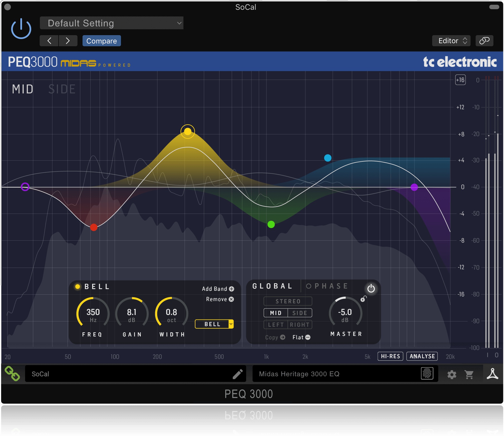
Task: Open the BELL filter type dropdown
Action: (x=214, y=324)
